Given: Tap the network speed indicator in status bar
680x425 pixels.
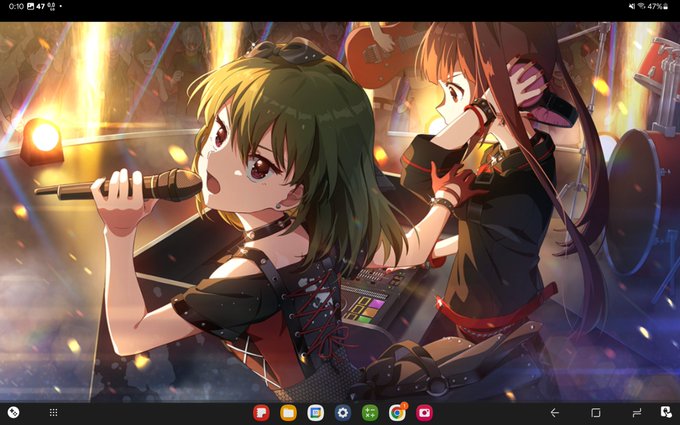Looking at the screenshot, I should pos(51,6).
